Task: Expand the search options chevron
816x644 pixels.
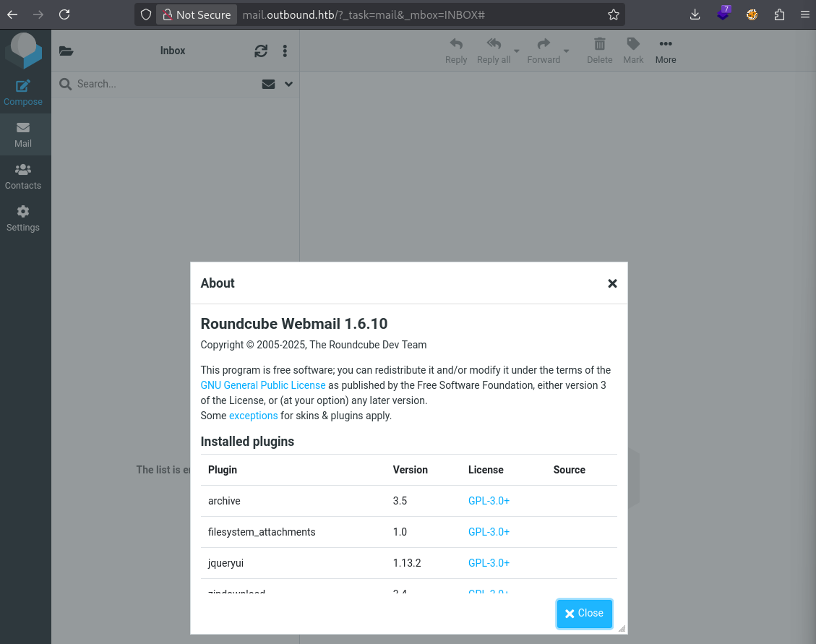Action: point(289,84)
